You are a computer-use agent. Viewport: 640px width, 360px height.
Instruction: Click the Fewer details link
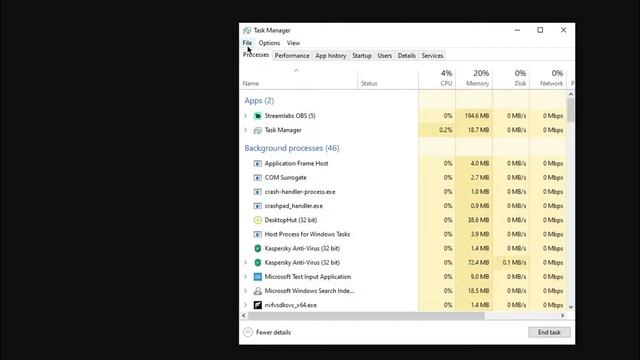273,332
